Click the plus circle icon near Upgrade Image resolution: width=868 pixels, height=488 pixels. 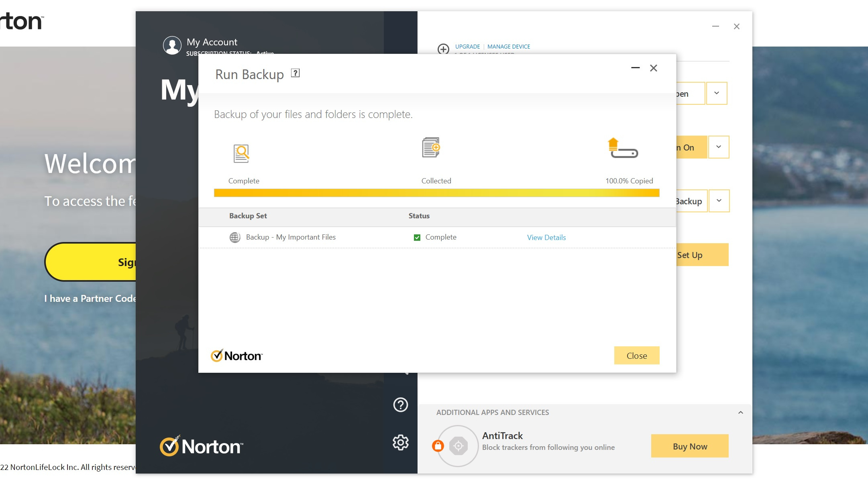click(443, 49)
